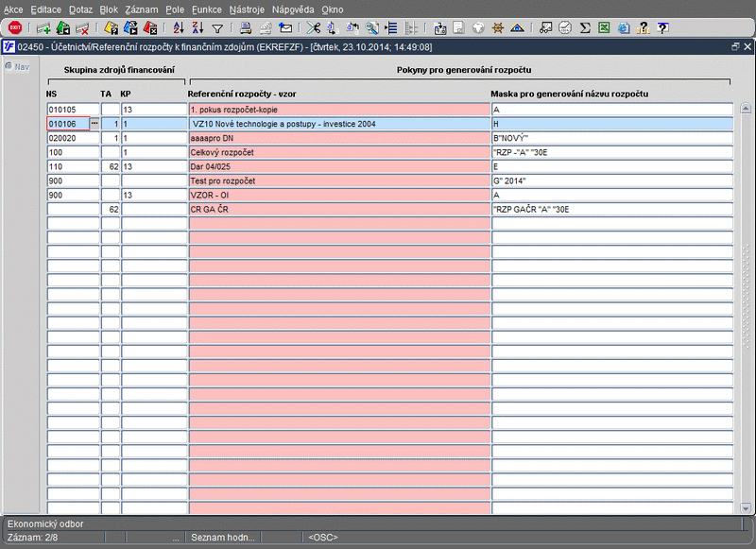756x549 pixels.
Task: Open the Akce menu
Action: [13, 9]
